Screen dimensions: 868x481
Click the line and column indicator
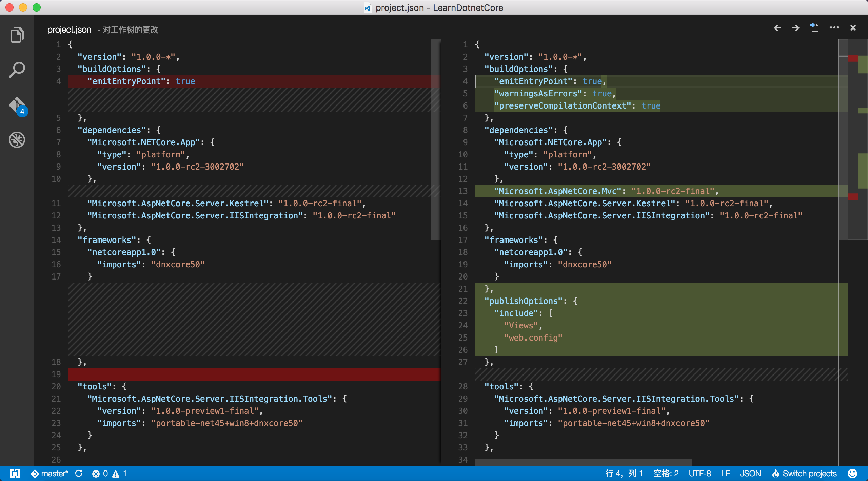tap(624, 474)
